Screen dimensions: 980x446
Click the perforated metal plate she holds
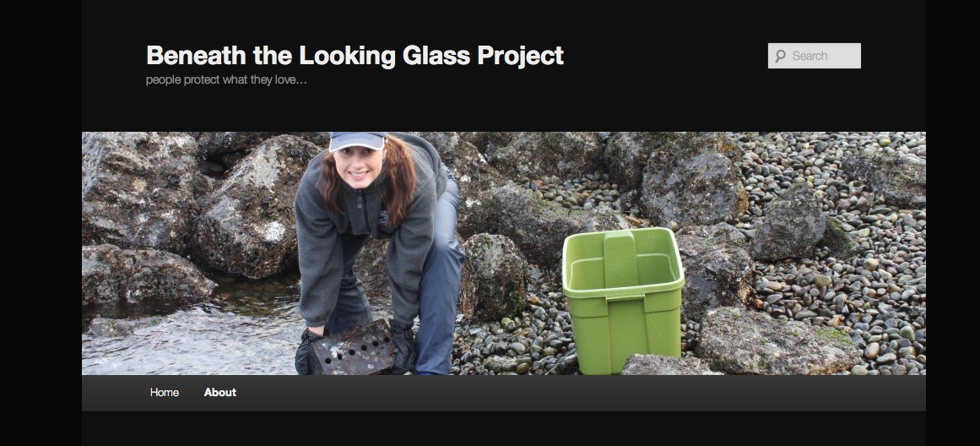tap(353, 346)
